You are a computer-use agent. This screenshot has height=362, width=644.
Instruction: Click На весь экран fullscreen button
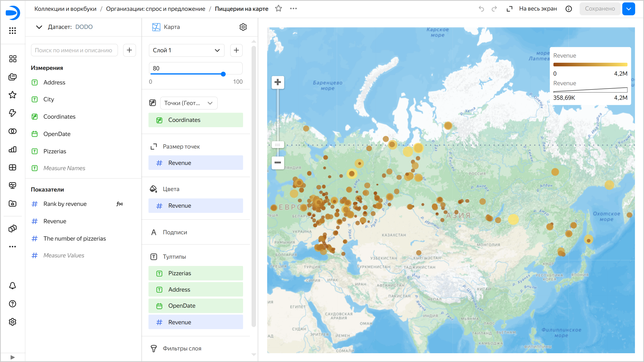[532, 9]
